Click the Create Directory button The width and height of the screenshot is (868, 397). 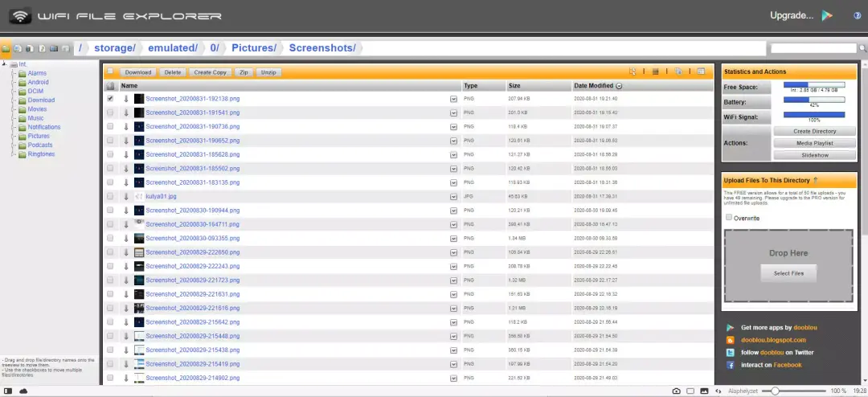(x=815, y=131)
